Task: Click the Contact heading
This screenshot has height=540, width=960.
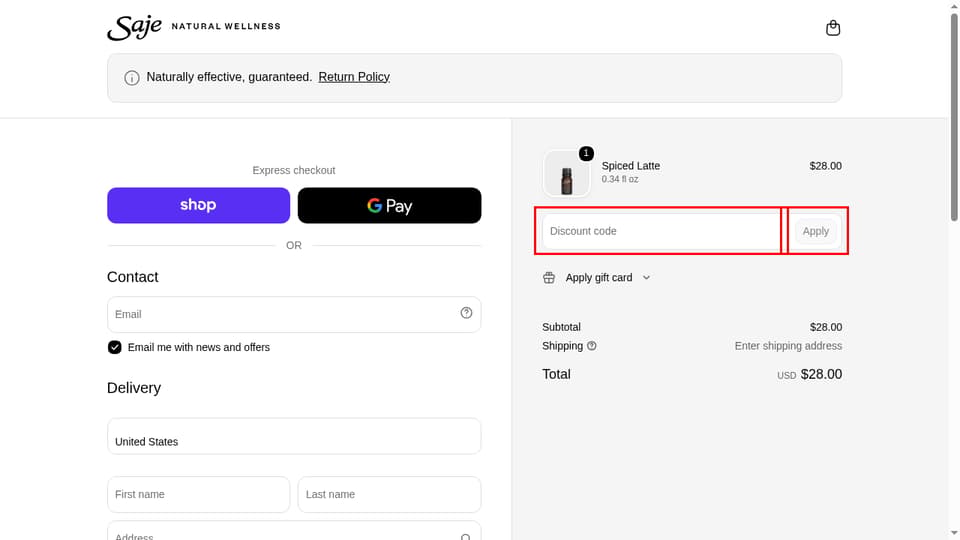Action: [x=133, y=277]
